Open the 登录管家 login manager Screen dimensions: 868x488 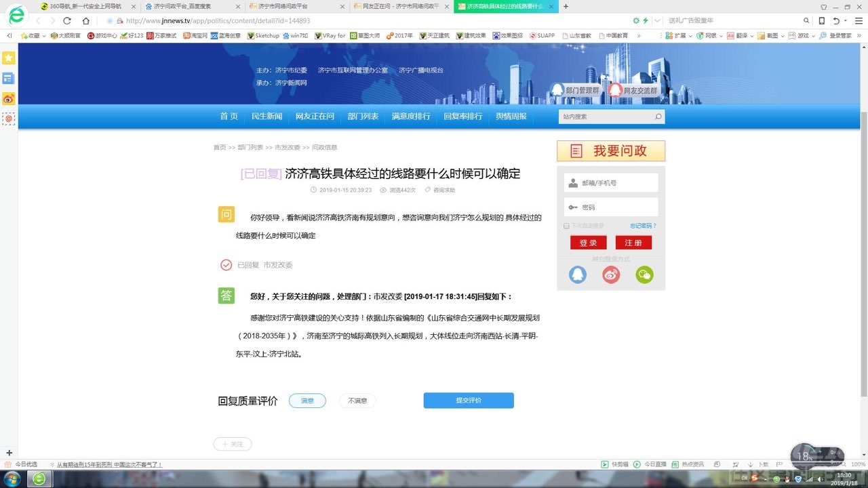click(836, 35)
